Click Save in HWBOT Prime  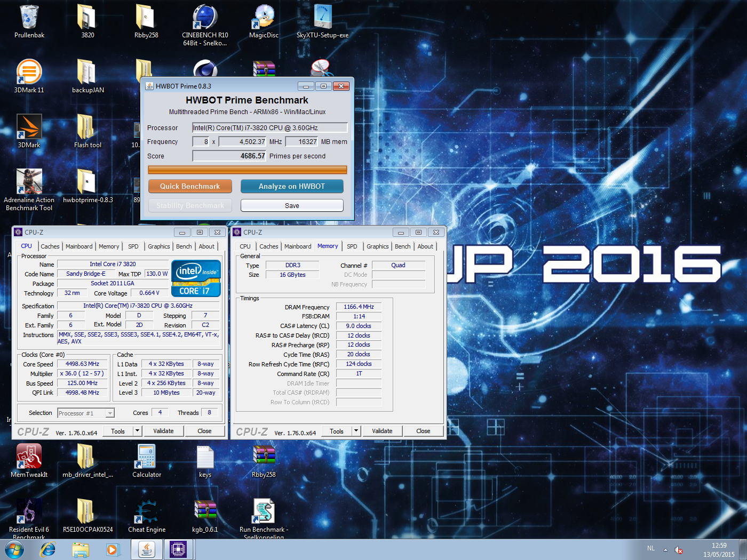292,205
